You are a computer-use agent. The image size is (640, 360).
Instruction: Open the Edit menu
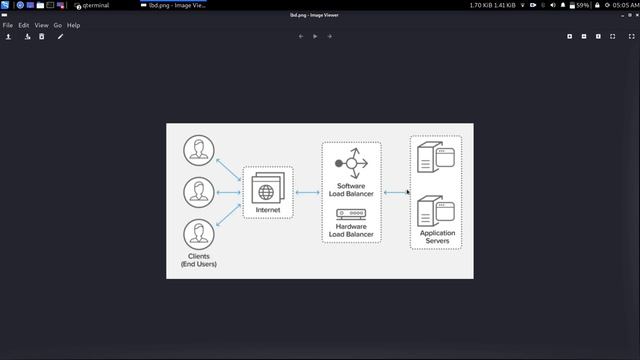[24, 25]
